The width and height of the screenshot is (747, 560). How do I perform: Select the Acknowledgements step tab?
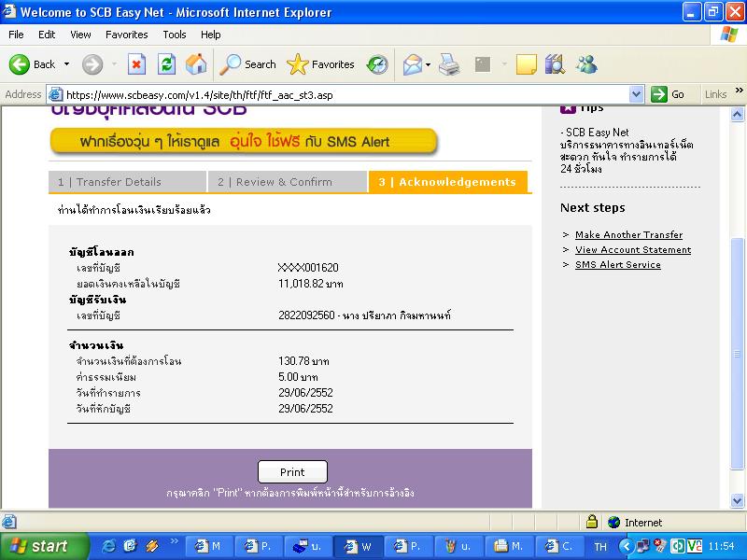click(448, 182)
